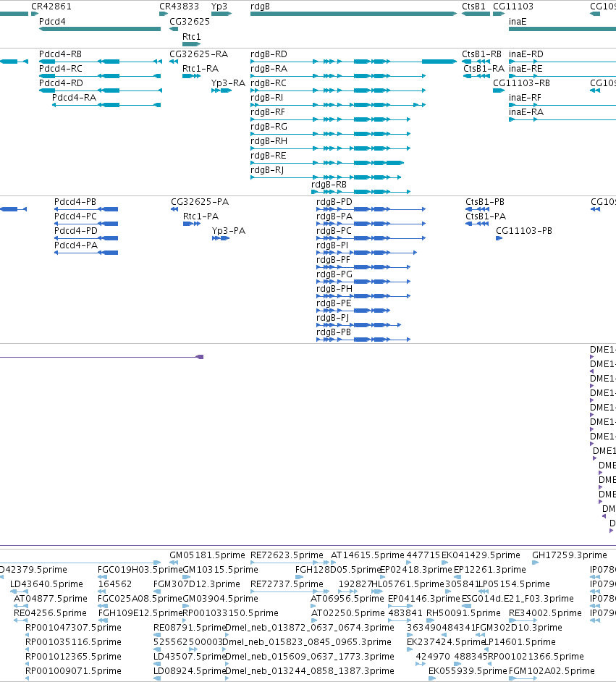Click the EP12261.3prime EST label
This screenshot has height=682, width=616.
click(490, 570)
